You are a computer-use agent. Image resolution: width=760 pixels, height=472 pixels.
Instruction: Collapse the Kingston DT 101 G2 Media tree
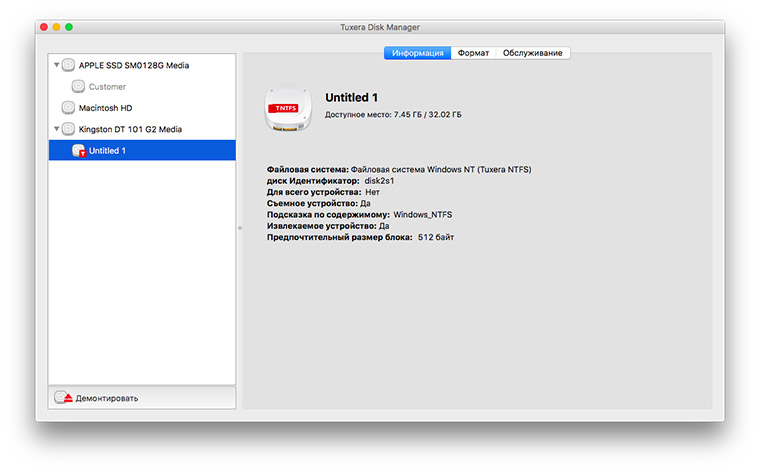tap(56, 128)
